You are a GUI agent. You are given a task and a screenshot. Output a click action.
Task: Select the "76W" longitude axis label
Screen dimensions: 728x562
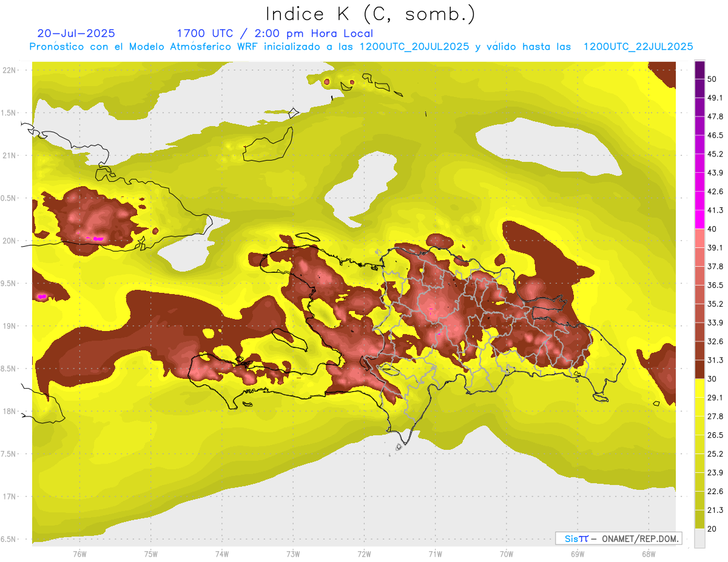point(79,554)
